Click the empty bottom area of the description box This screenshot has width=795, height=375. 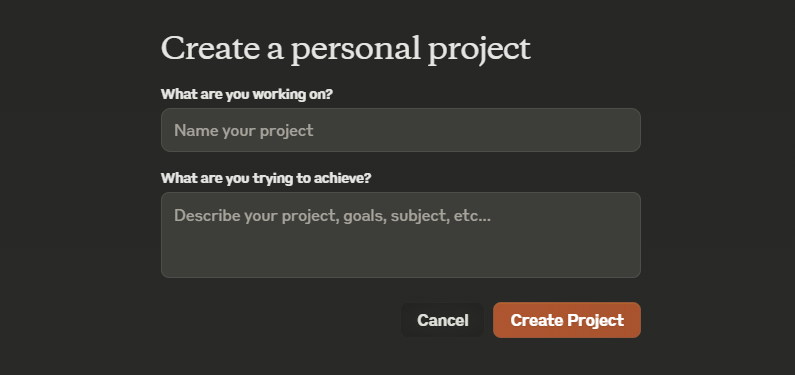pos(401,256)
